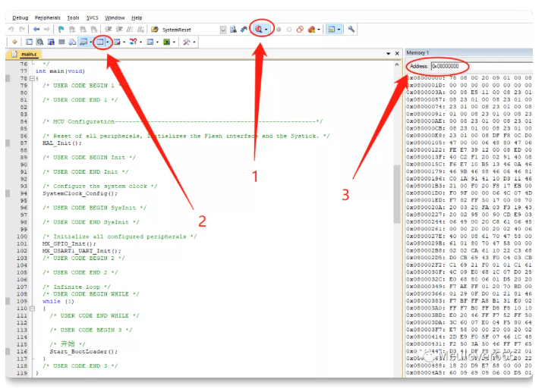
Task: Toggle Insert/Remove Breakpoint gray dot
Action: [279, 30]
